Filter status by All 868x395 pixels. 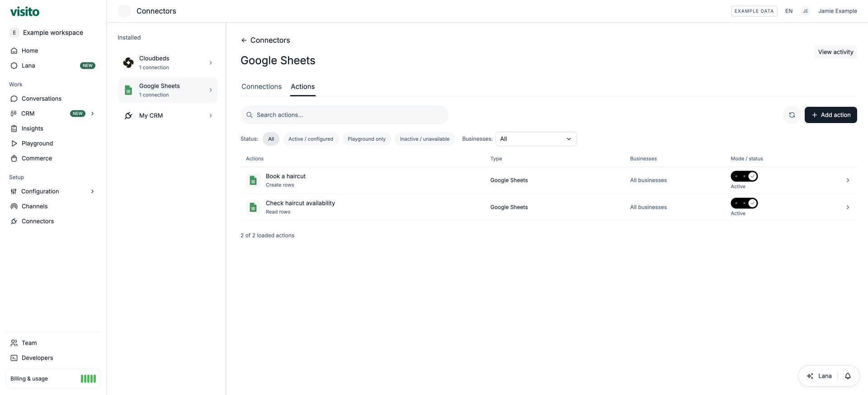coord(271,139)
